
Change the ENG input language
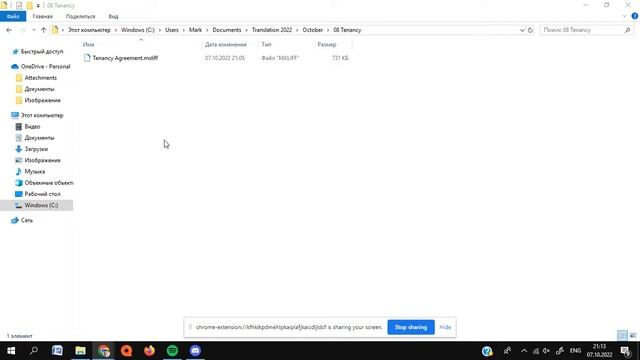click(575, 351)
